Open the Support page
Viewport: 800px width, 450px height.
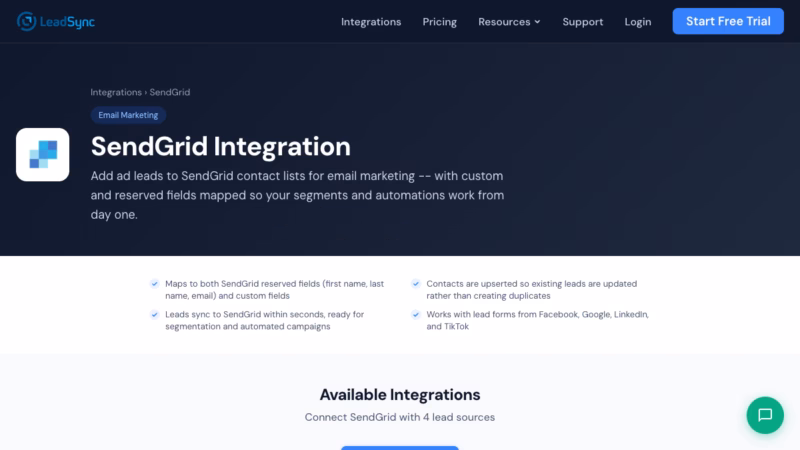(x=583, y=22)
